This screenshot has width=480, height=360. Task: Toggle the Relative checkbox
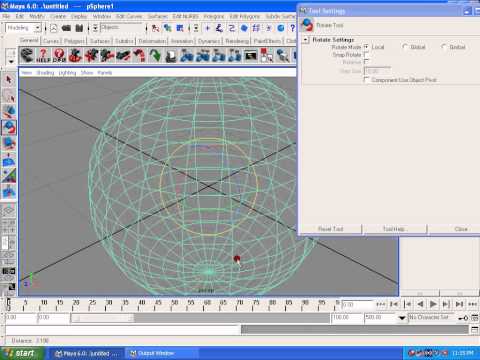(366, 62)
